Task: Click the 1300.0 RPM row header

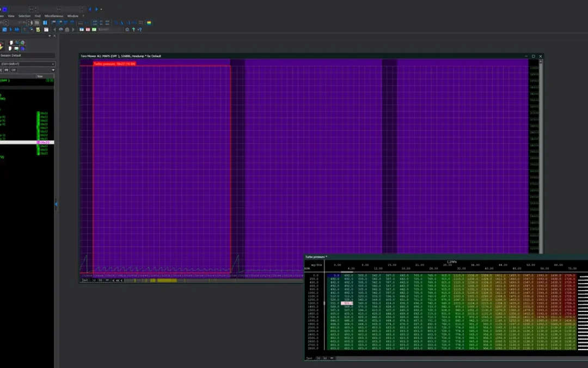Action: pos(313,303)
